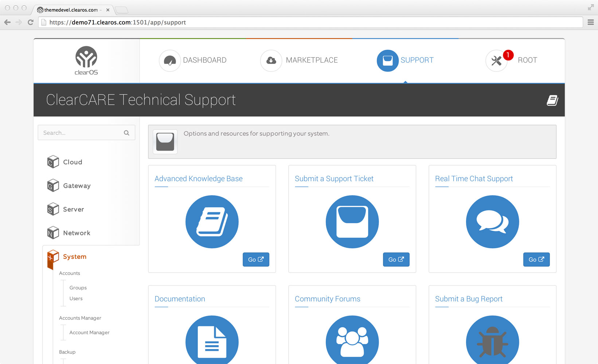Click Go under Submit a Support Ticket
The width and height of the screenshot is (598, 364).
point(396,260)
